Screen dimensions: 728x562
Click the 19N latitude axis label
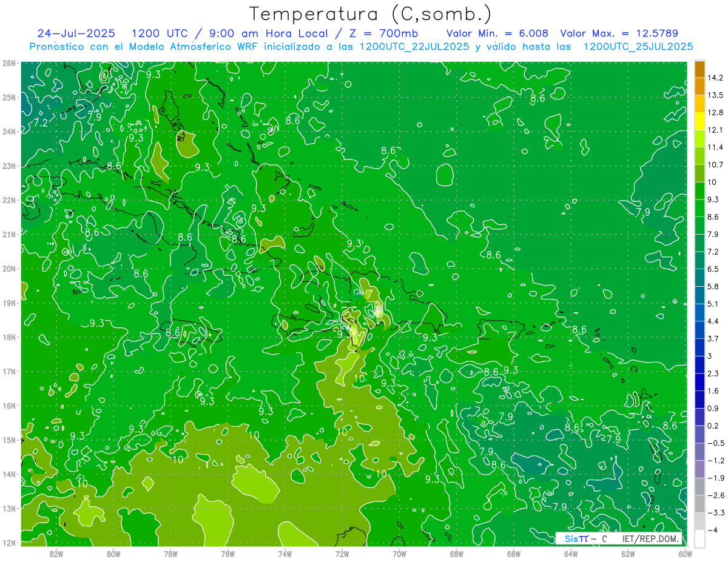click(x=9, y=303)
